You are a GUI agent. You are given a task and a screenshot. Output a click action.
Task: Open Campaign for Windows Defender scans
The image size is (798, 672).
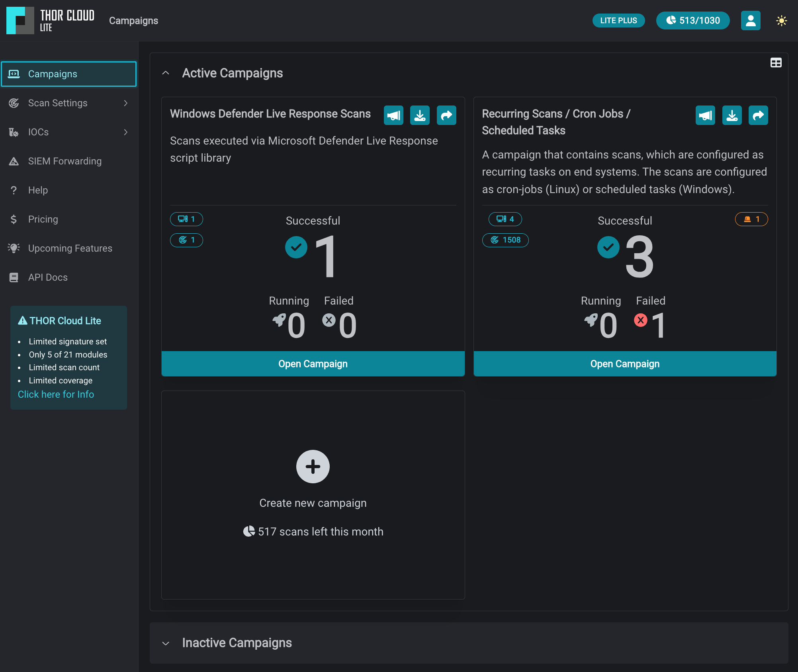point(313,364)
